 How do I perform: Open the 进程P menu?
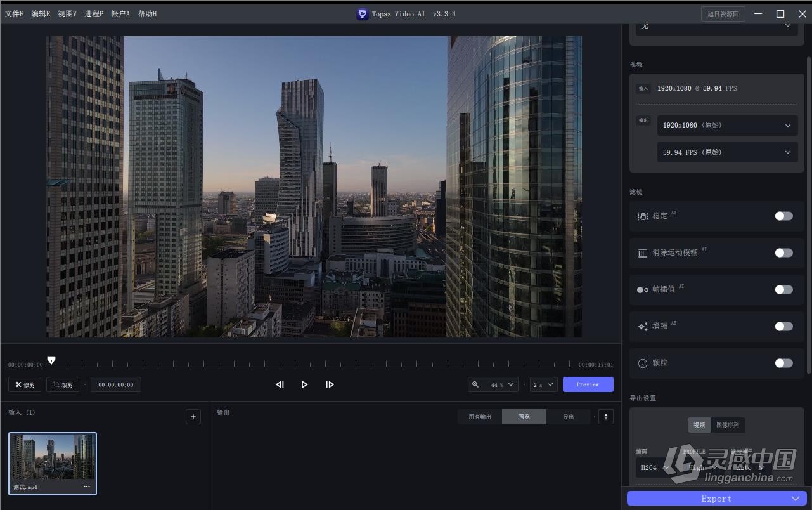click(x=94, y=14)
